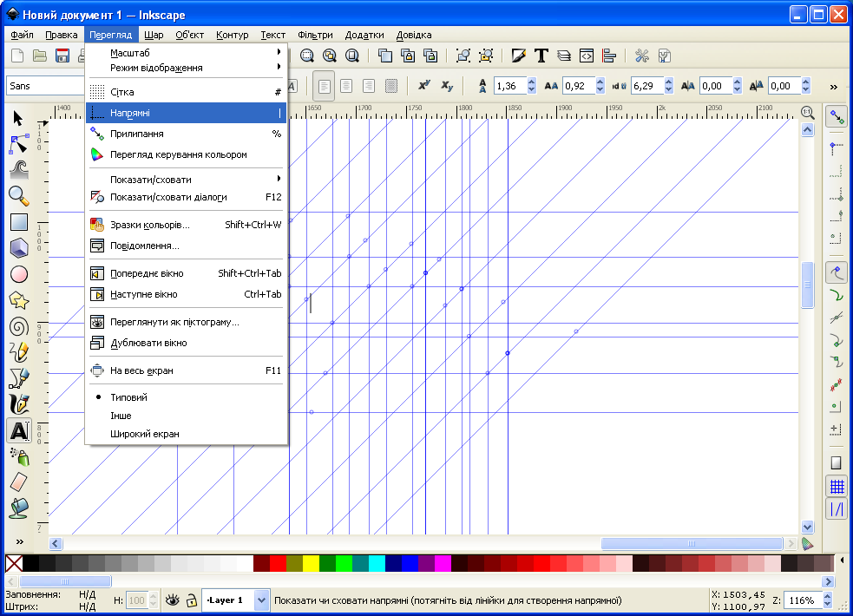The width and height of the screenshot is (853, 616).
Task: Toggle the Сітка grid menu item
Action: (x=186, y=92)
